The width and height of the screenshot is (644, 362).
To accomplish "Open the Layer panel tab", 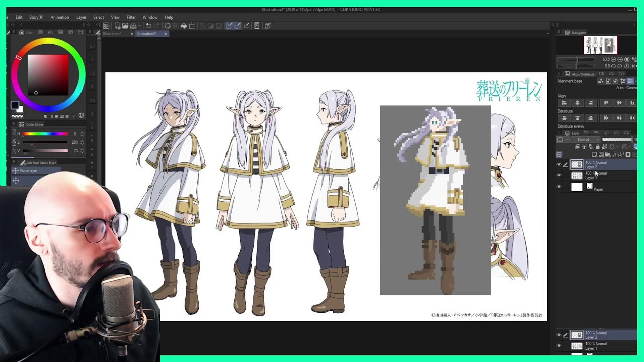I will (571, 133).
